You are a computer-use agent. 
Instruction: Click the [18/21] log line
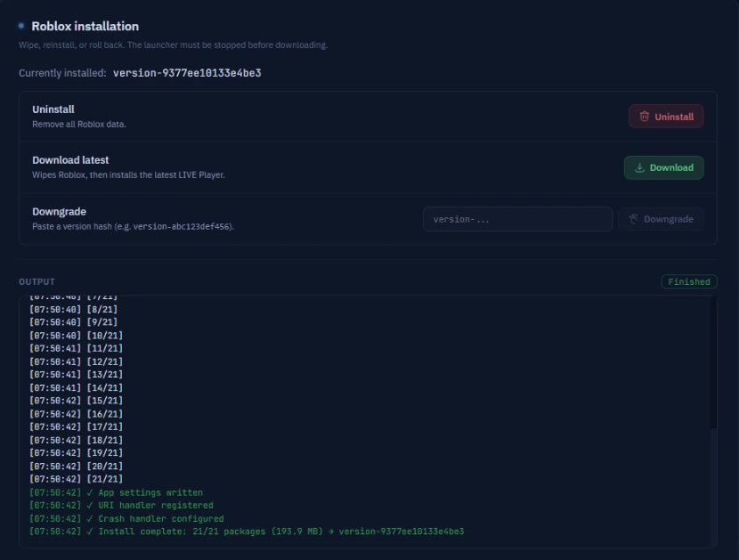coord(76,441)
